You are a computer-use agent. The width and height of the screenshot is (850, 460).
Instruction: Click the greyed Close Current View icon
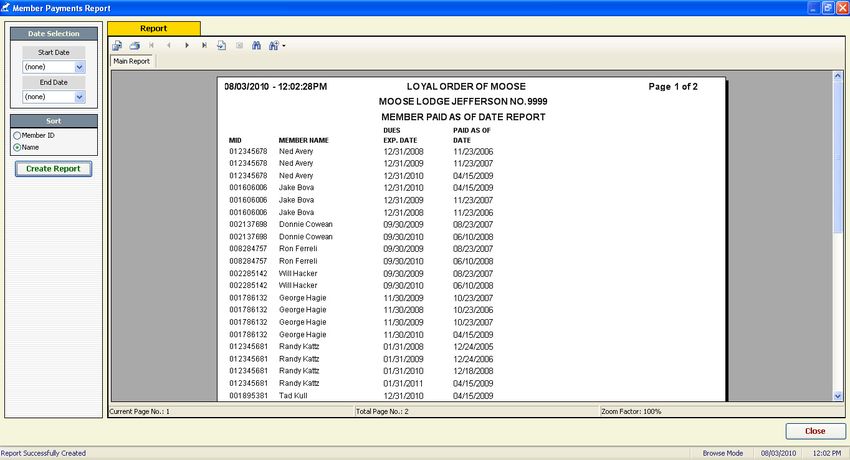pyautogui.click(x=239, y=46)
